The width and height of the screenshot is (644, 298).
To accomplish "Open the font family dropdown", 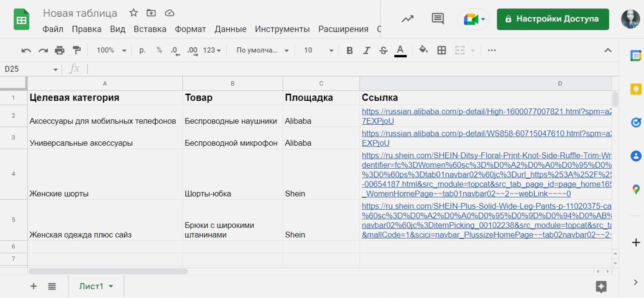I will click(x=262, y=50).
